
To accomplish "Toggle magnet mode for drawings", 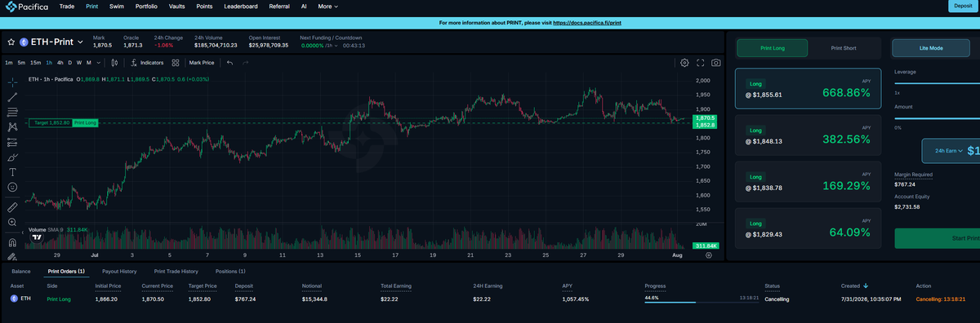I will (x=12, y=242).
